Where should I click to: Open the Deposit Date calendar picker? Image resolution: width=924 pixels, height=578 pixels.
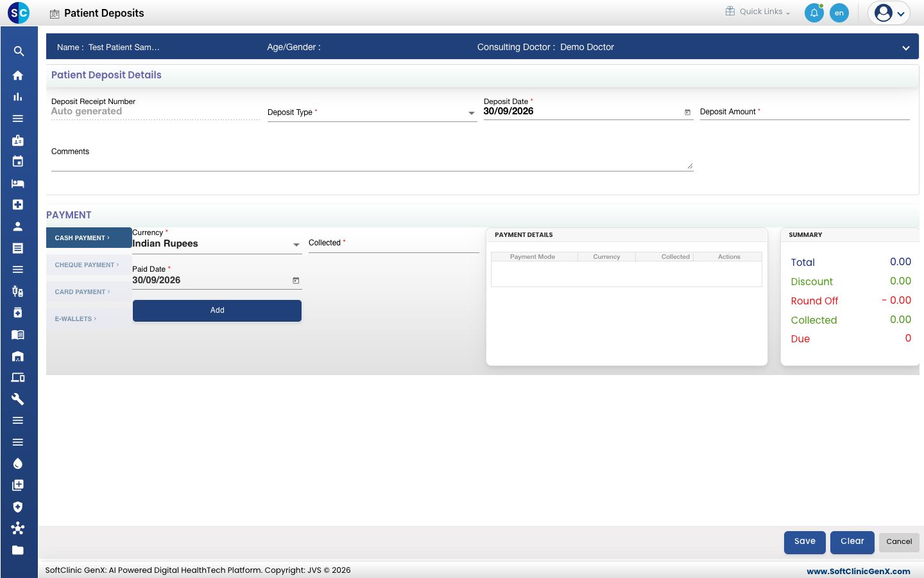(x=687, y=112)
